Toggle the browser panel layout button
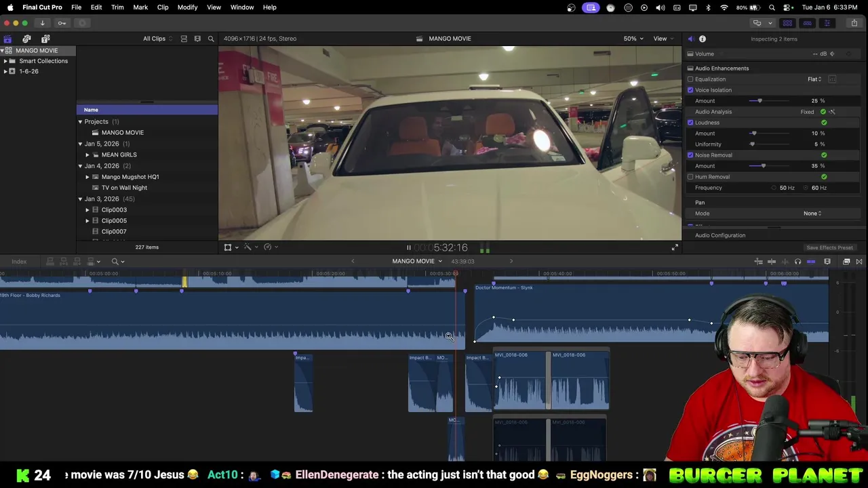 [787, 23]
